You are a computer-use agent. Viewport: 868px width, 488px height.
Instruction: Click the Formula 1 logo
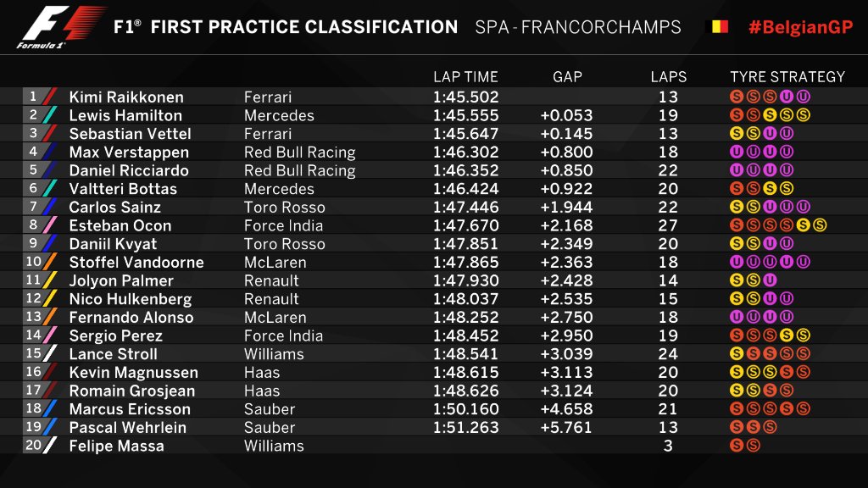[x=60, y=26]
